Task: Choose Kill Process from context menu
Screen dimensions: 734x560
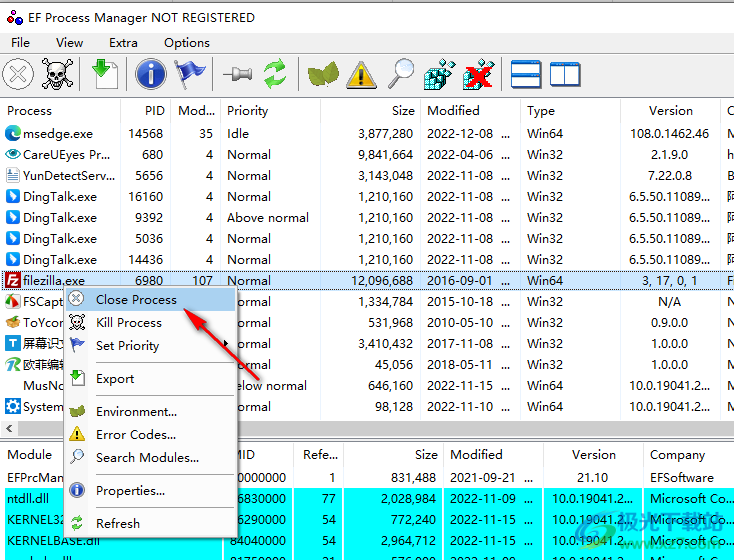Action: (151, 323)
